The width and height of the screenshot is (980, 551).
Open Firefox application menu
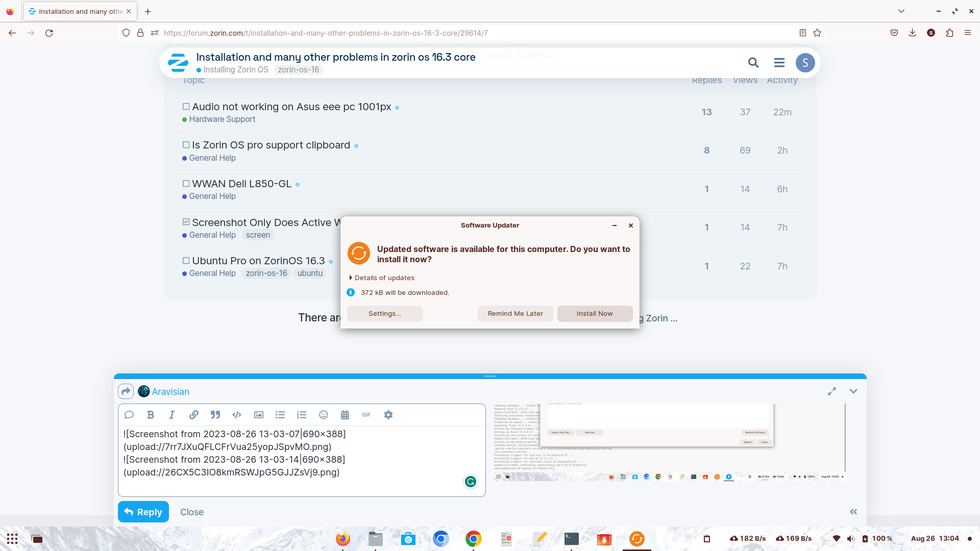(x=967, y=33)
